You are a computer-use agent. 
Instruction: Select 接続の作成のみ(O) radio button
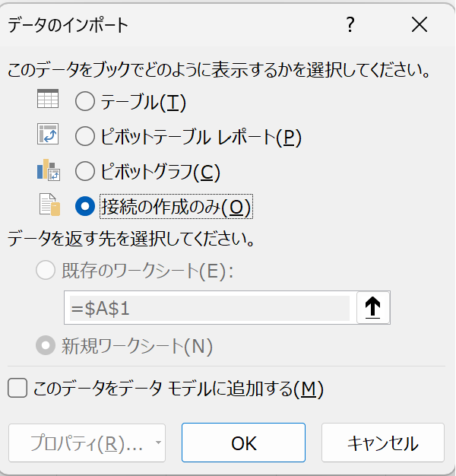(85, 206)
